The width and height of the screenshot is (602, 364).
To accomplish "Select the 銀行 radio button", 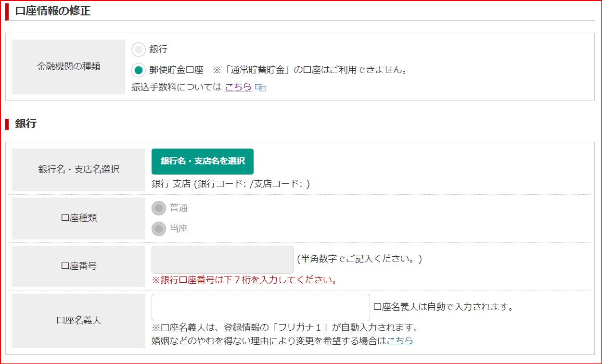I will click(x=139, y=50).
